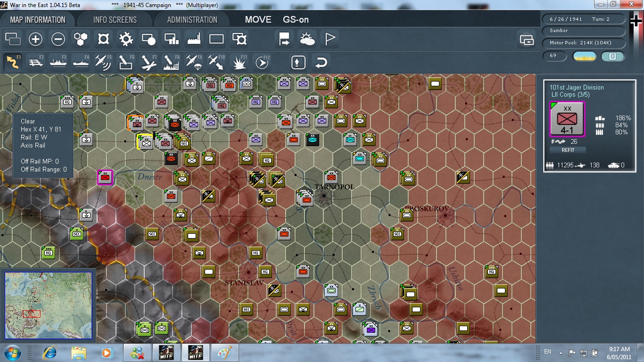This screenshot has width=644, height=362.
Task: Click the 69 value box
Action: (x=555, y=56)
